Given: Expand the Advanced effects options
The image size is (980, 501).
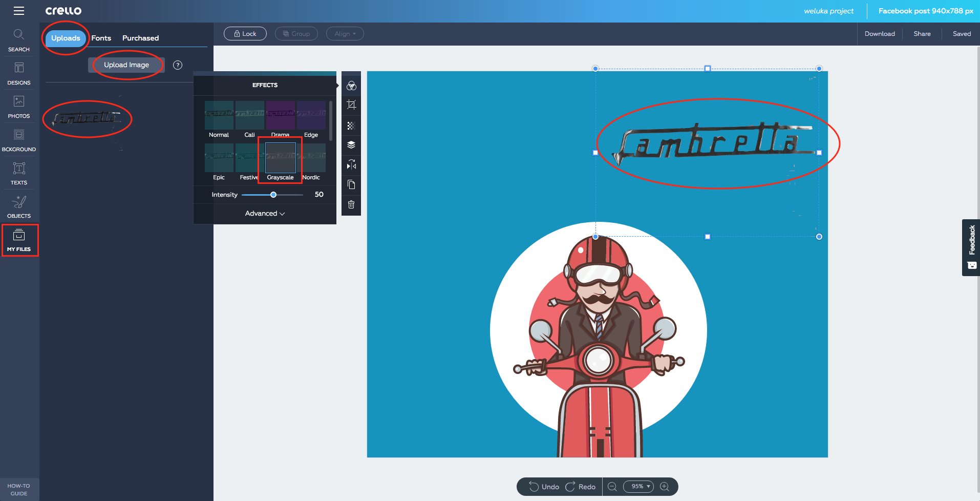Looking at the screenshot, I should 265,214.
